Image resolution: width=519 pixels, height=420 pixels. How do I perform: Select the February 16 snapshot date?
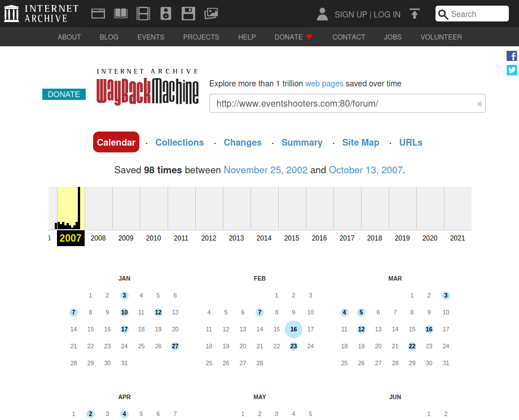pyautogui.click(x=293, y=329)
